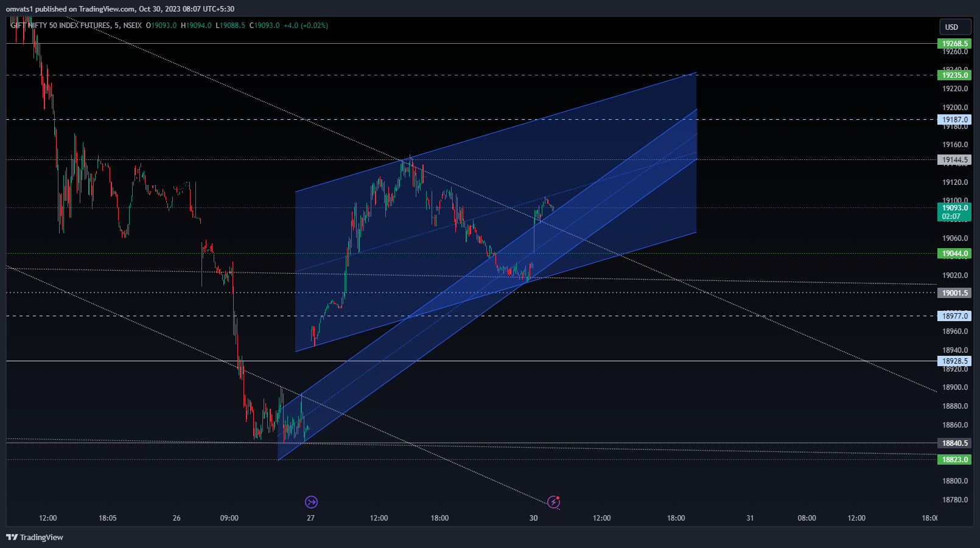Click the 19060.0 price scale tick
Image resolution: width=980 pixels, height=548 pixels.
(x=955, y=238)
